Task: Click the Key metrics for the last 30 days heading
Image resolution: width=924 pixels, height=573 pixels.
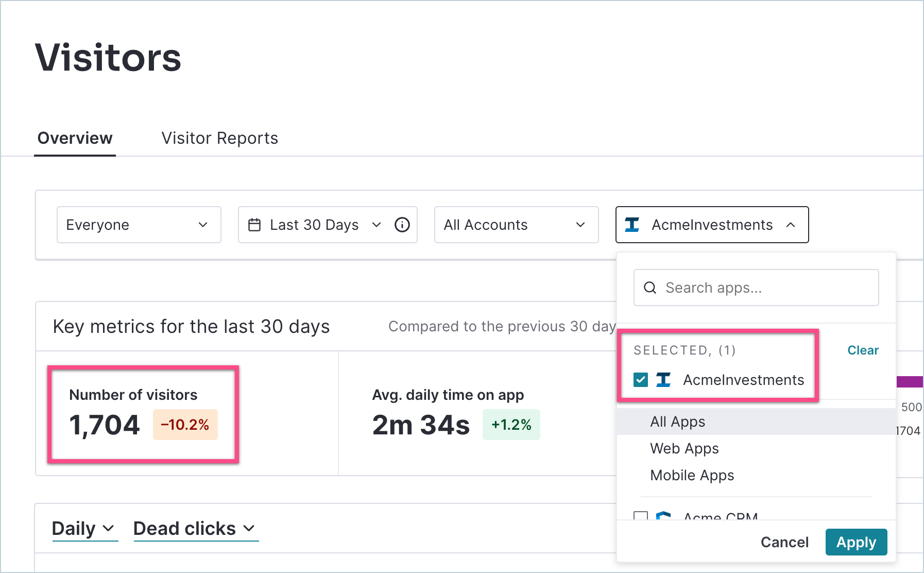Action: pyautogui.click(x=191, y=327)
